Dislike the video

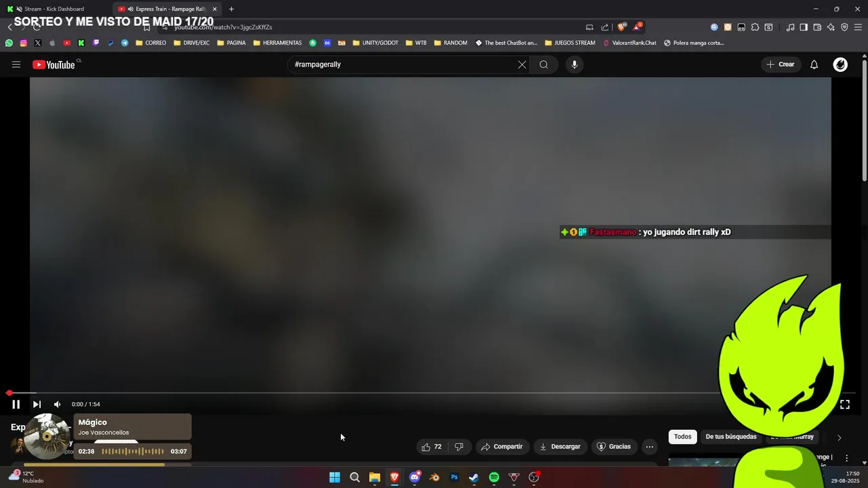point(459,447)
